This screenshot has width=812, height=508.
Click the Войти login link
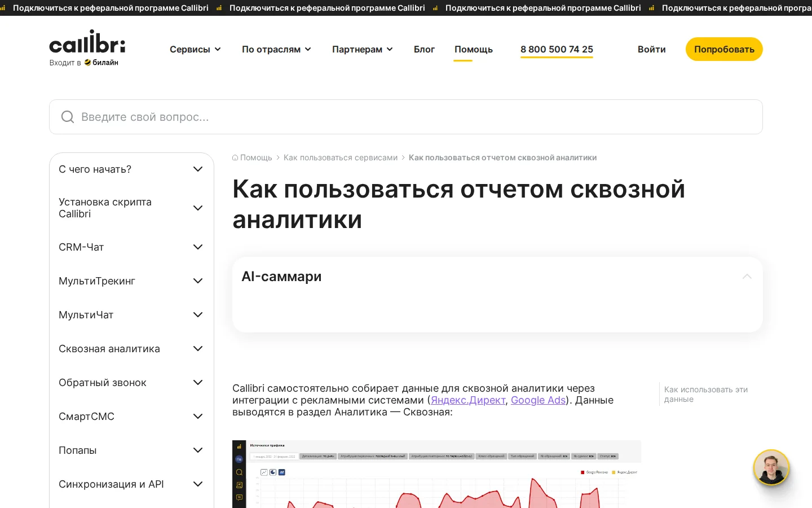[651, 49]
